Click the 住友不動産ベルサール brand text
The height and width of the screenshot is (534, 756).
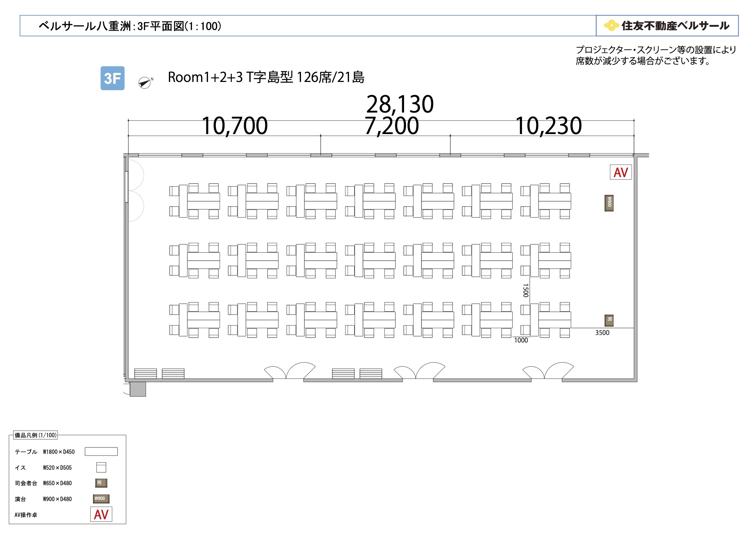click(675, 26)
